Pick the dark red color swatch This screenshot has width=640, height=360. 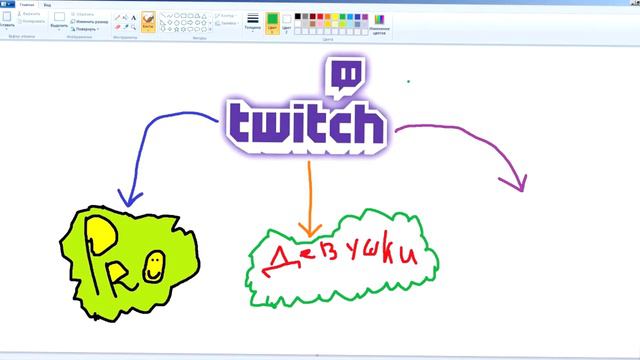313,16
